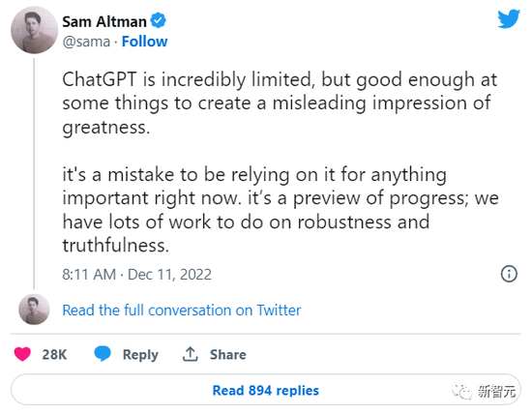This screenshot has width=532, height=414.
Task: Click the tweet body text
Action: [x=281, y=163]
